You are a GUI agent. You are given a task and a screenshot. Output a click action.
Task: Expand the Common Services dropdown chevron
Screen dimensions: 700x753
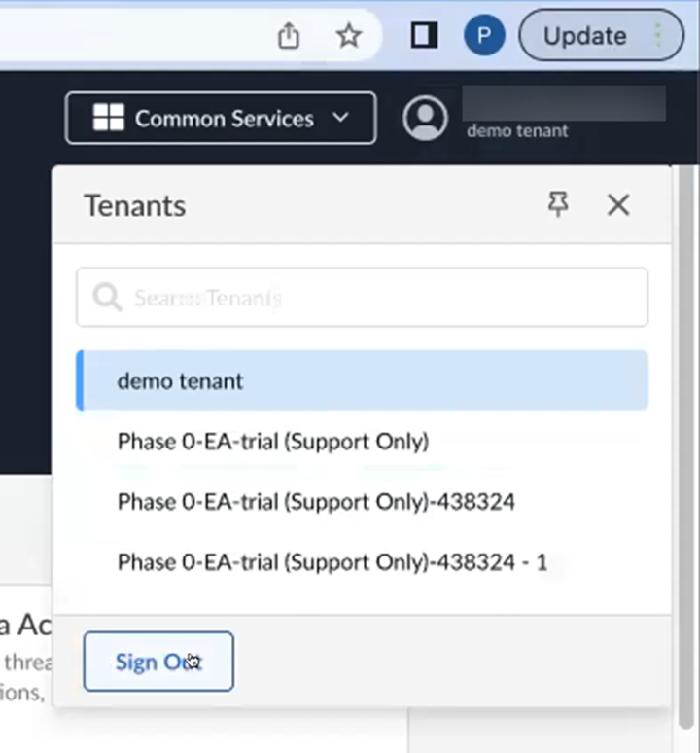[340, 118]
